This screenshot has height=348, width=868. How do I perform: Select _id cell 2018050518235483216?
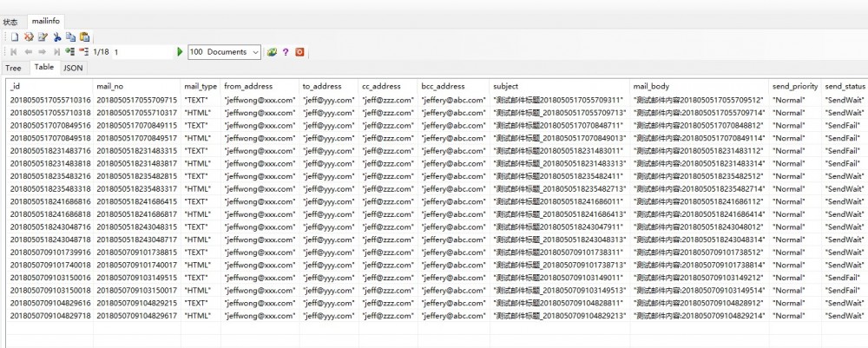49,176
